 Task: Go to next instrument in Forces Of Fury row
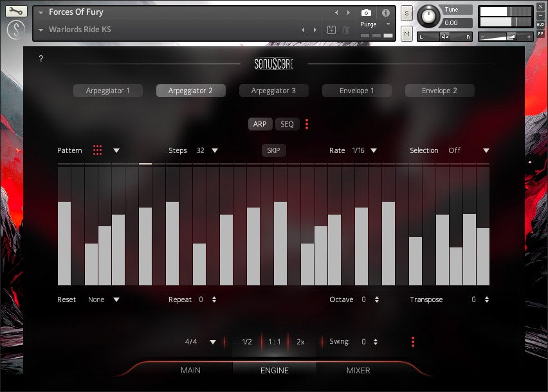[349, 13]
